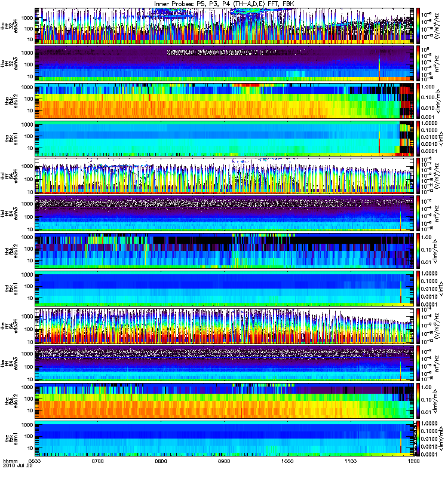
Task: Click the (V/m)²/Hz unit label of the edc34
Action: click(x=437, y=326)
